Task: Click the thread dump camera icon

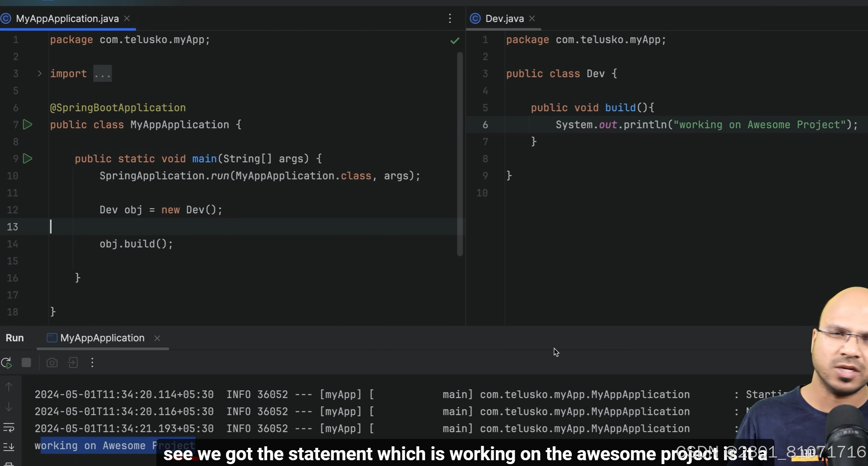Action: [52, 363]
